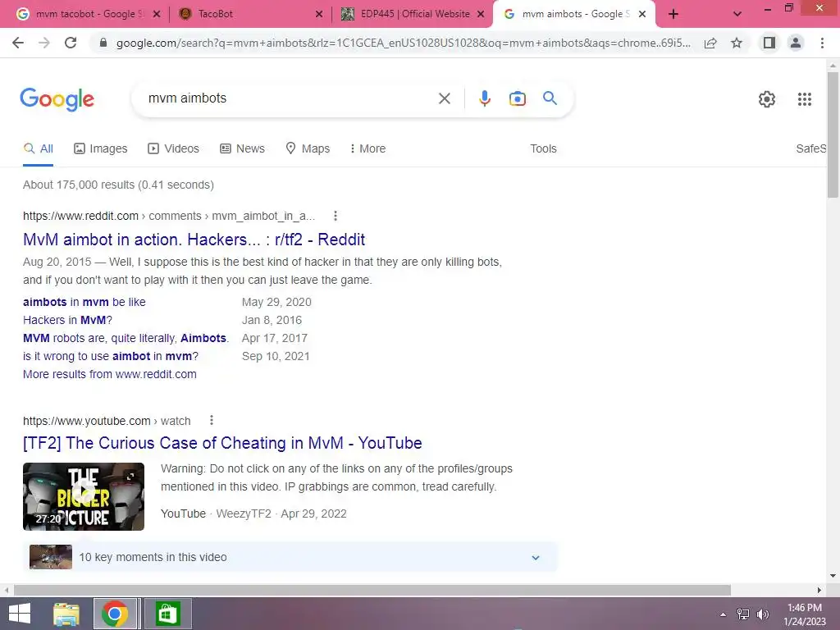Select the All results tab
This screenshot has height=630, width=840.
pyautogui.click(x=38, y=148)
